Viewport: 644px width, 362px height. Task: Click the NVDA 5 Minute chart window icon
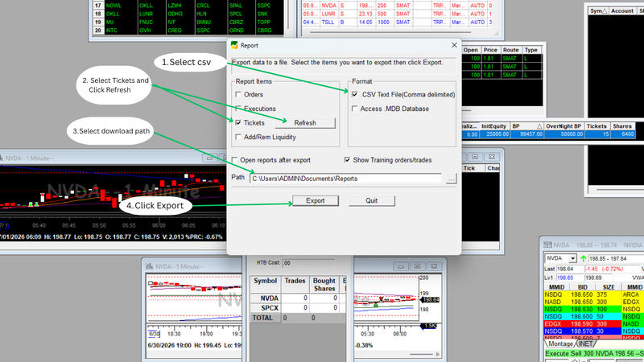(x=150, y=266)
